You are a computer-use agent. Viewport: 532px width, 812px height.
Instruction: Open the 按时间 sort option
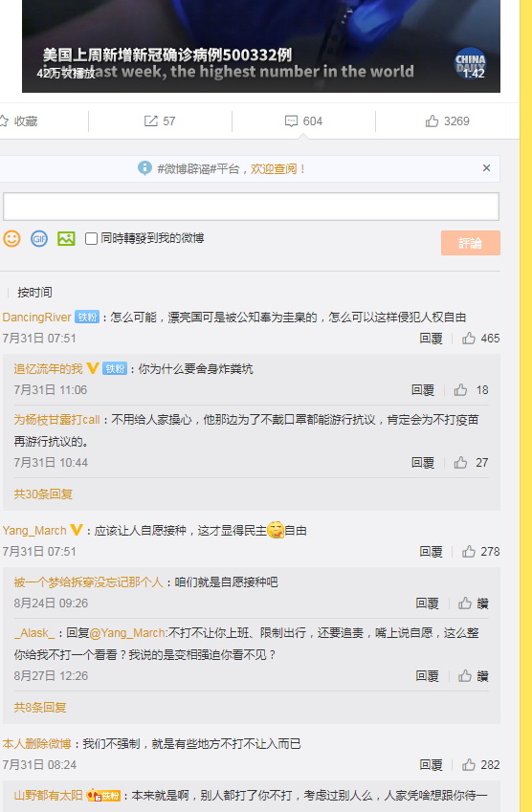pyautogui.click(x=34, y=293)
